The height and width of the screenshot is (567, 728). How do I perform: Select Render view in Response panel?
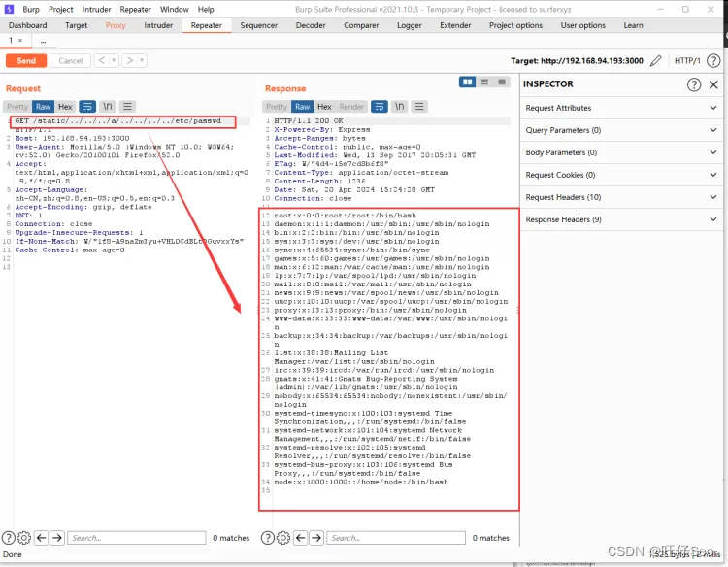pos(351,107)
